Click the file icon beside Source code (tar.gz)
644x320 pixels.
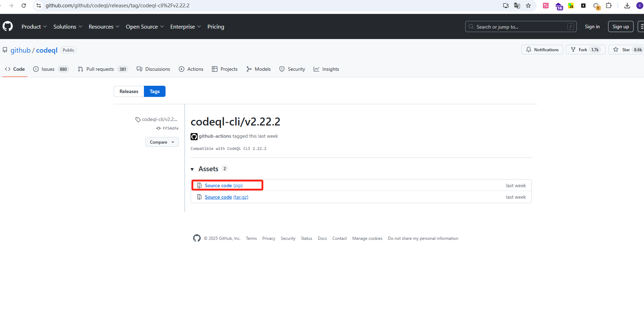[199, 197]
